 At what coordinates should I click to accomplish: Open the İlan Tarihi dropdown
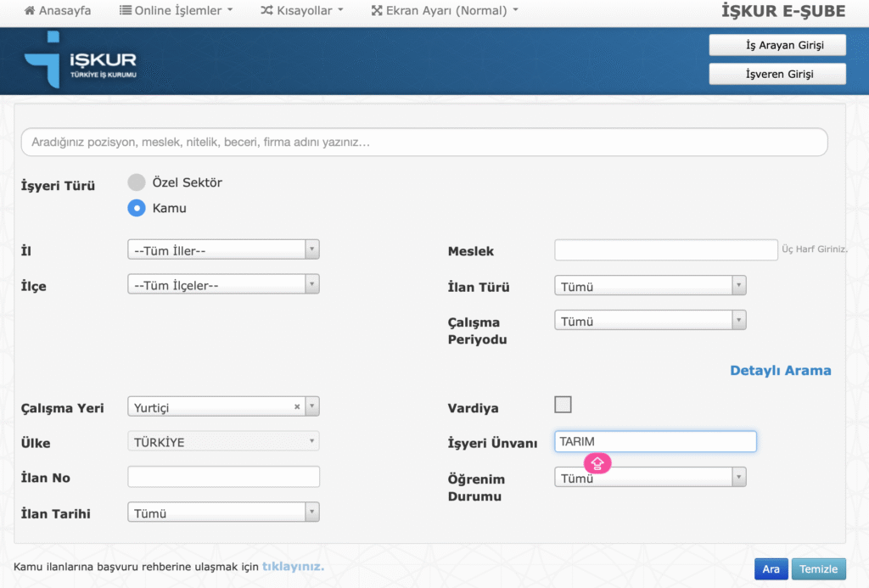(223, 513)
